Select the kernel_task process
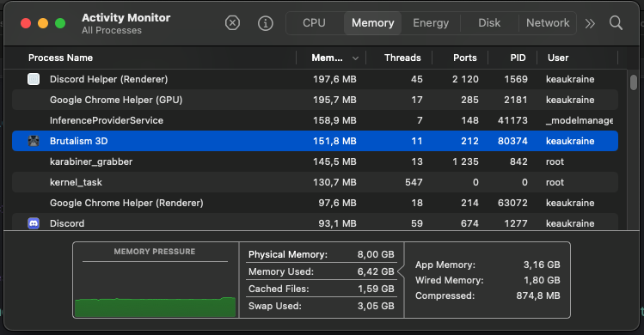 76,182
